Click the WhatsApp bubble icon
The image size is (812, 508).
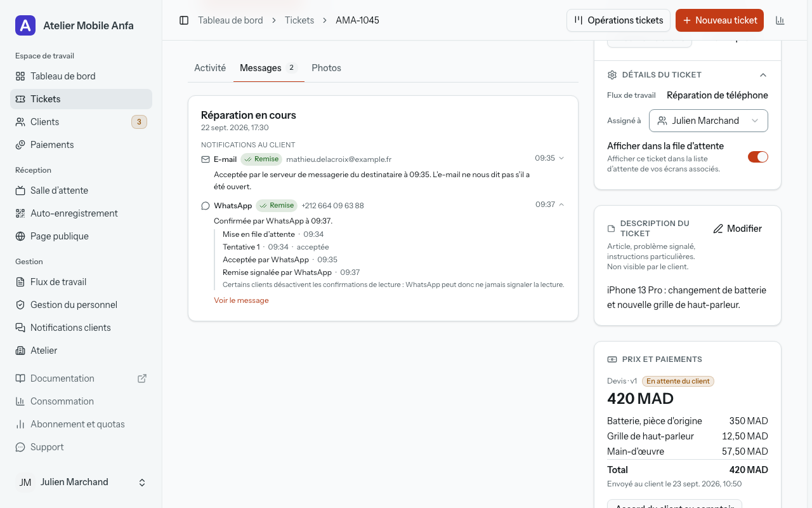(206, 206)
